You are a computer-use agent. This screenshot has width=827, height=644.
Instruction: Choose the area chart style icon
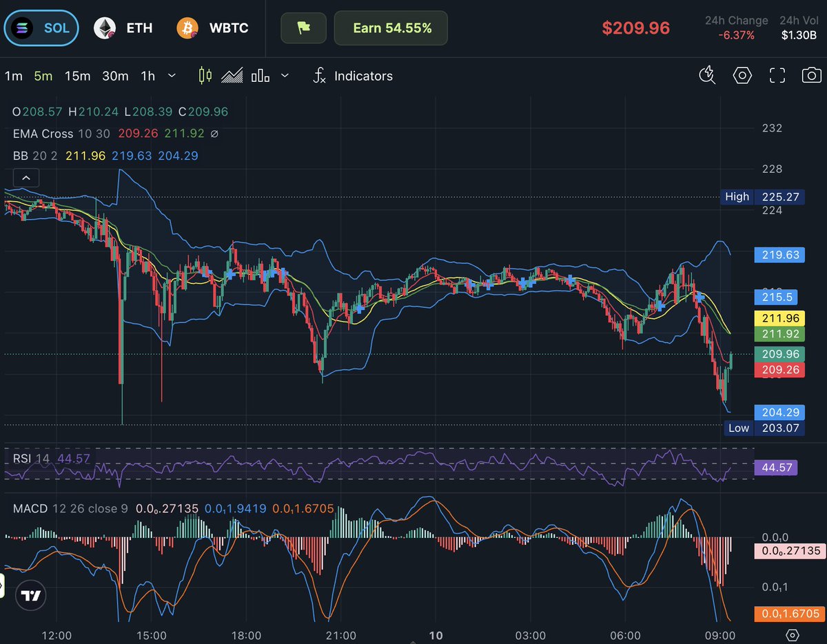coord(232,76)
